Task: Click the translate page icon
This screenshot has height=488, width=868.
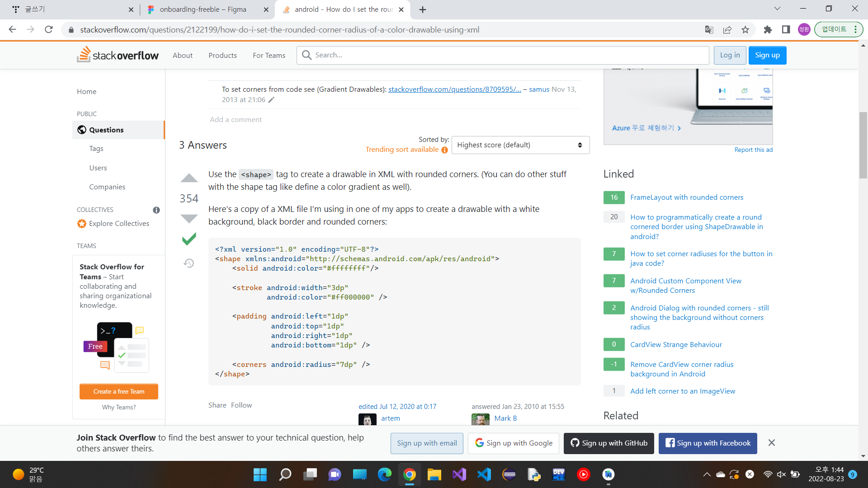Action: [709, 30]
